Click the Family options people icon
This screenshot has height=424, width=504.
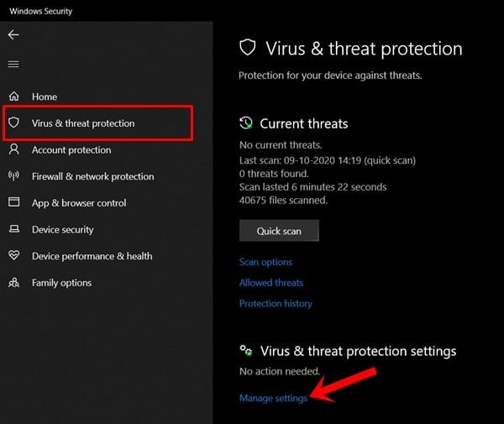14,282
